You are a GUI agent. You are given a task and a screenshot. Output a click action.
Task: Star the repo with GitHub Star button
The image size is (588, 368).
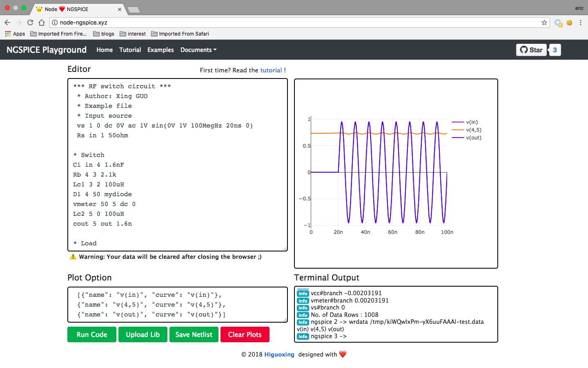531,50
